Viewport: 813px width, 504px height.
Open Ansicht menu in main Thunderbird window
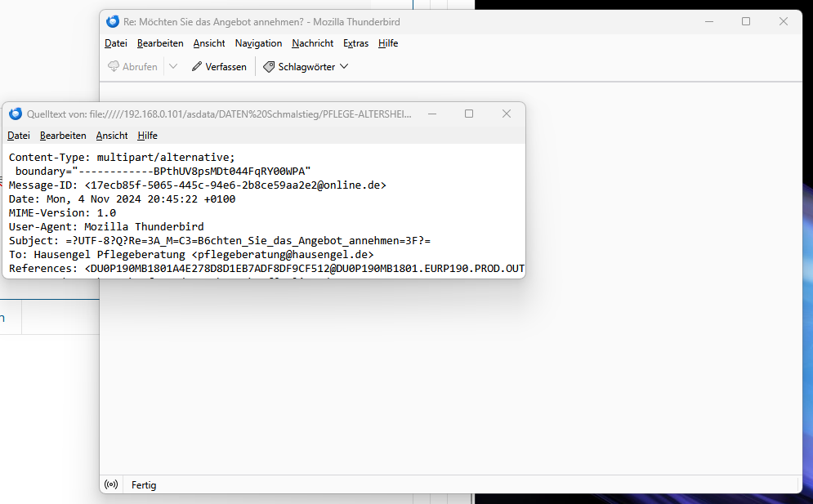(x=209, y=43)
